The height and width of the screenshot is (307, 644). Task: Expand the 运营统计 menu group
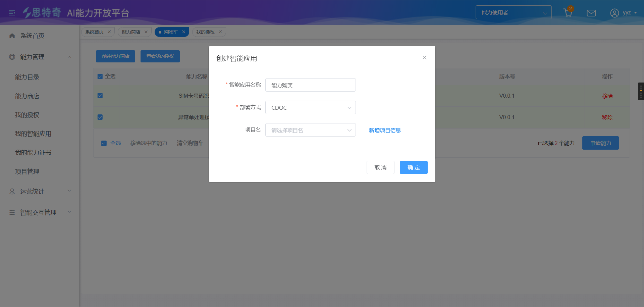(x=69, y=191)
